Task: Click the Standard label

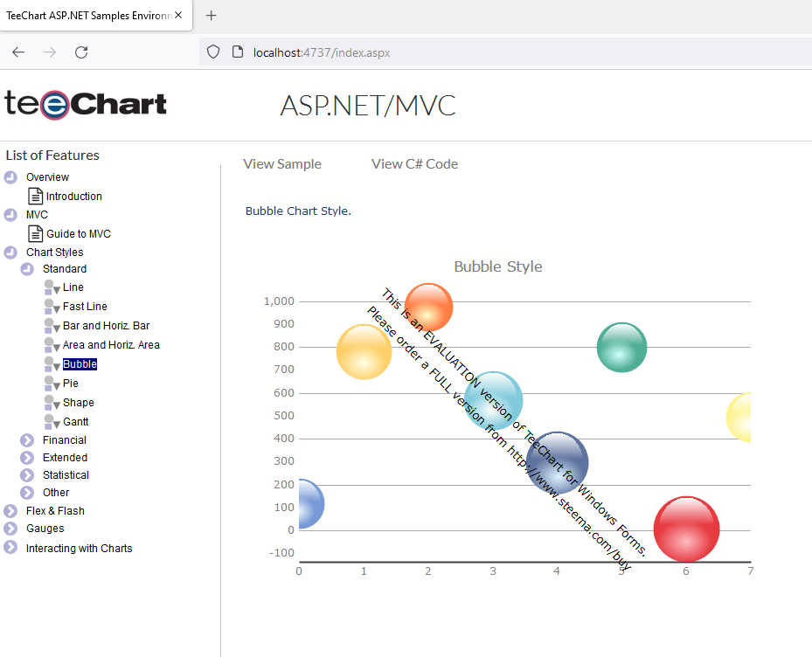Action: (64, 269)
